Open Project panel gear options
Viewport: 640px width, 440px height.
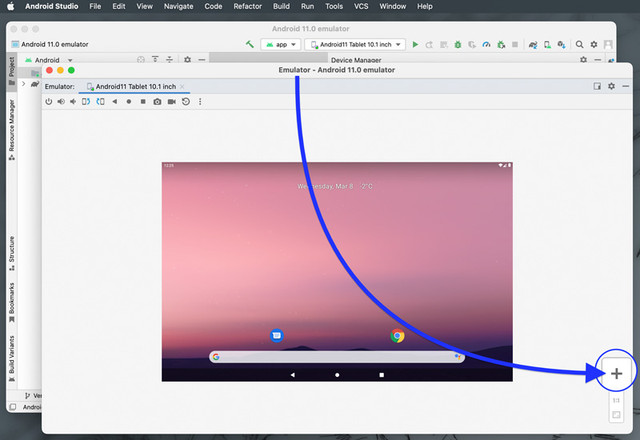[x=187, y=60]
